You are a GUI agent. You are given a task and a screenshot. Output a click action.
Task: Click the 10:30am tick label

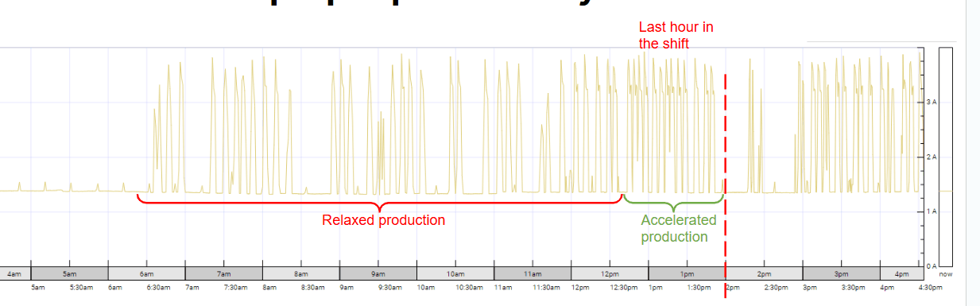point(469,287)
